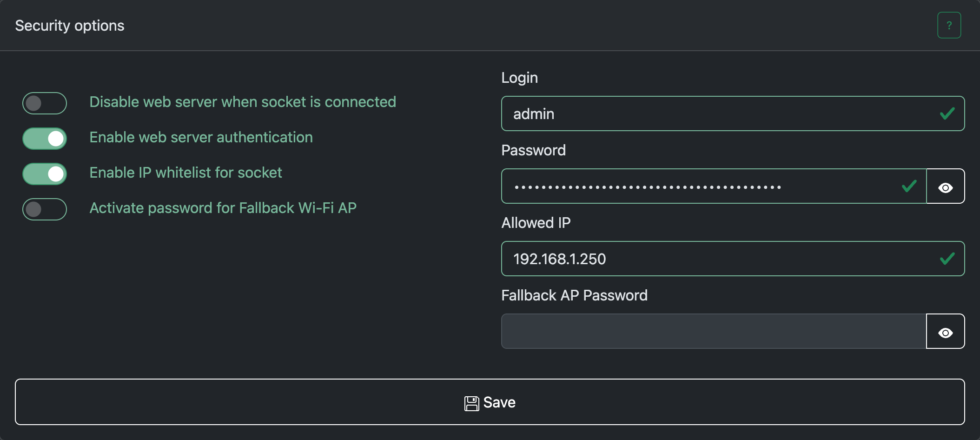Show the web server password with eye icon
980x440 pixels.
click(945, 187)
